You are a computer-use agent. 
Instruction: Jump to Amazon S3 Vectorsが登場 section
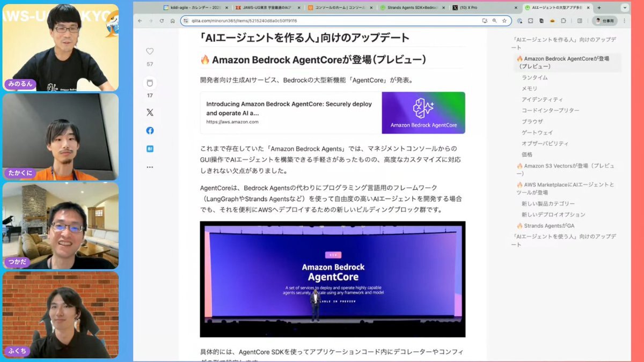(x=566, y=169)
